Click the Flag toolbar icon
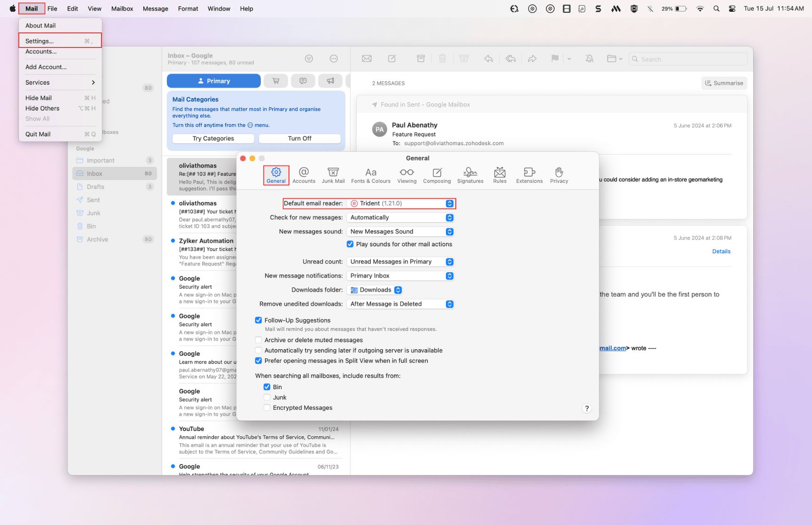The width and height of the screenshot is (812, 525). [x=555, y=59]
